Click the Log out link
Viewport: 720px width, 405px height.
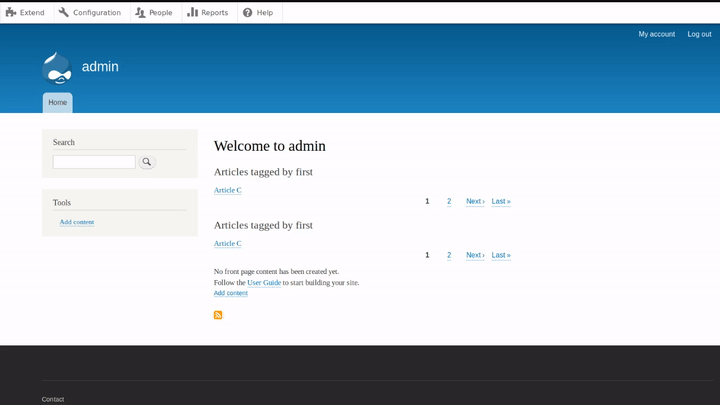click(x=699, y=34)
